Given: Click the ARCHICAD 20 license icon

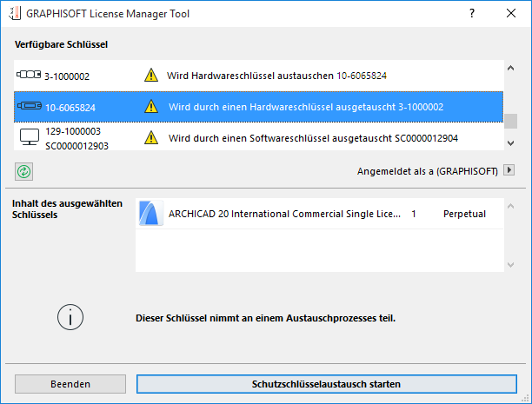Looking at the screenshot, I should pos(152,214).
